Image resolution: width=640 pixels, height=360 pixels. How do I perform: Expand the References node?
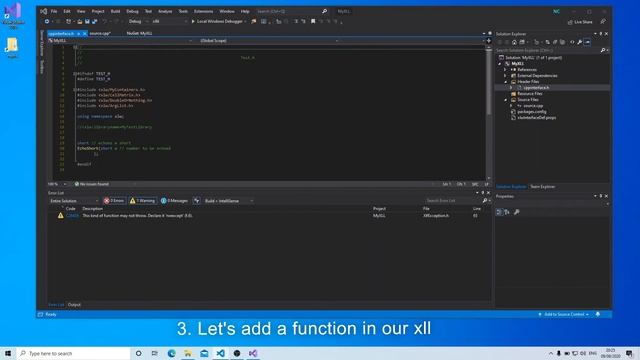point(505,70)
